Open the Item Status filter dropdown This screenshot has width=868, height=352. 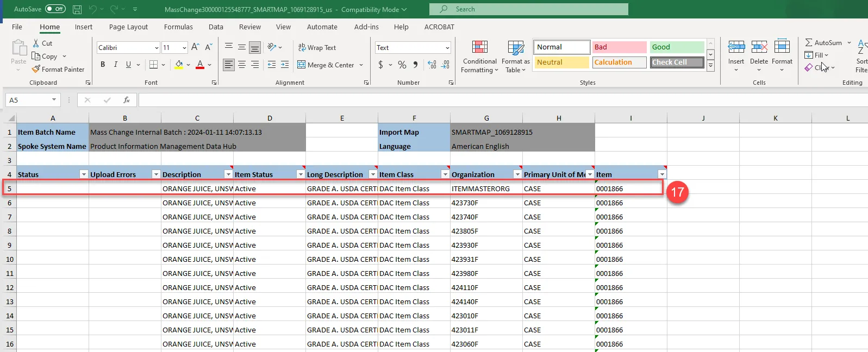click(300, 174)
